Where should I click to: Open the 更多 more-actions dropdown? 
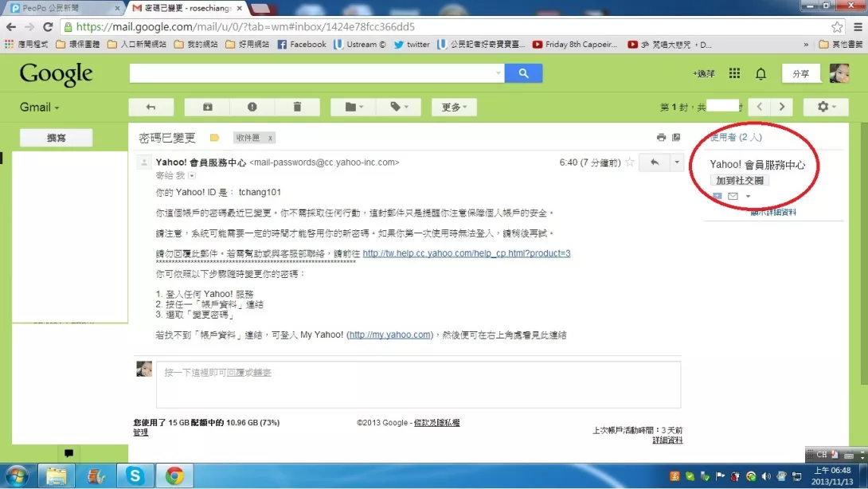click(454, 107)
